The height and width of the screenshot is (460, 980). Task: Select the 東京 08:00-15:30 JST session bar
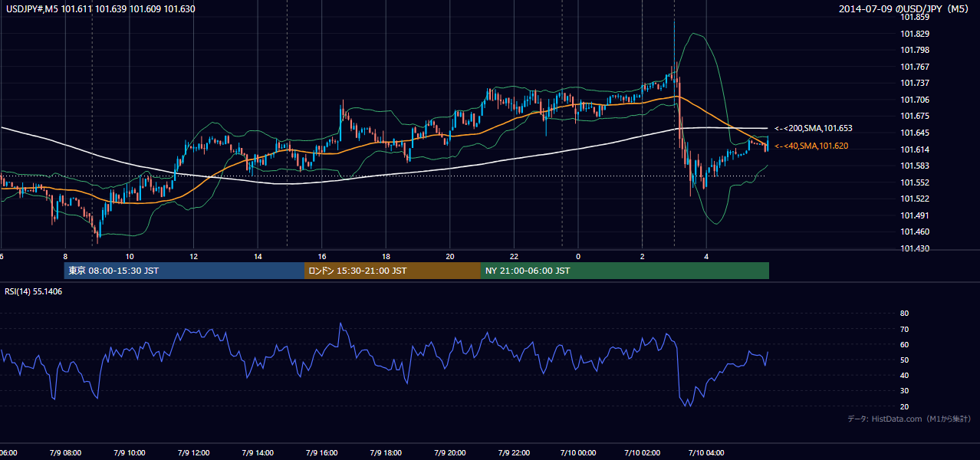click(x=184, y=271)
